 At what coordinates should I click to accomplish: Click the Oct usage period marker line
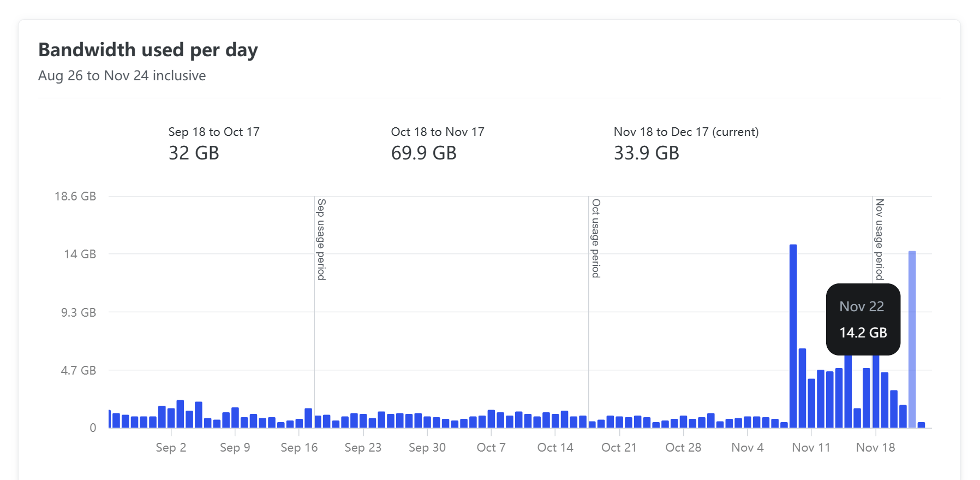click(x=588, y=312)
